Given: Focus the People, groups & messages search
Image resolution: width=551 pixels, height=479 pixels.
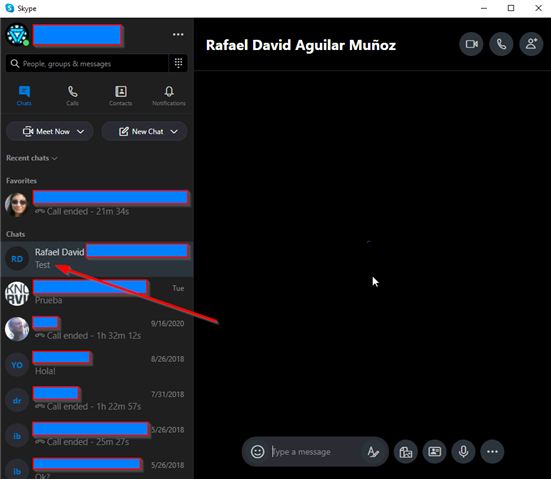Looking at the screenshot, I should (87, 64).
